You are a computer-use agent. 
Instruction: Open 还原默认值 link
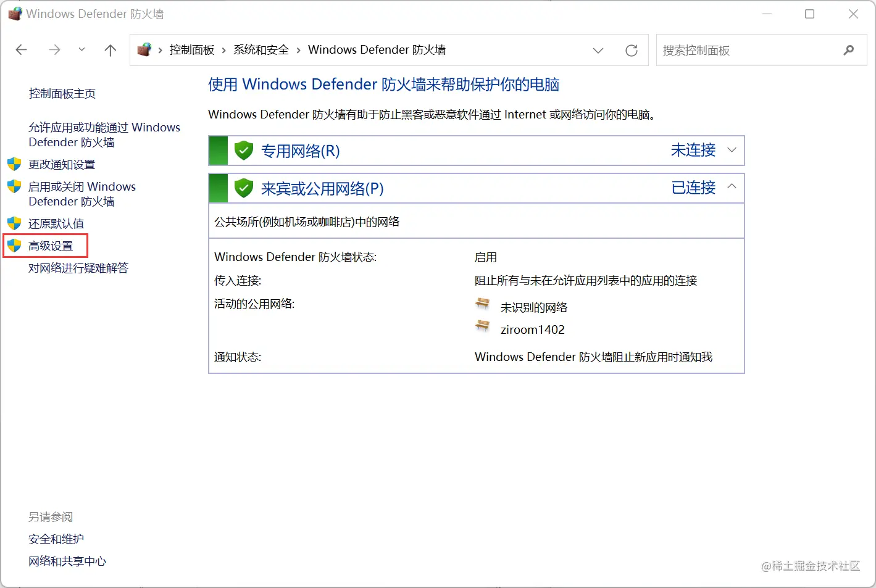(x=56, y=224)
